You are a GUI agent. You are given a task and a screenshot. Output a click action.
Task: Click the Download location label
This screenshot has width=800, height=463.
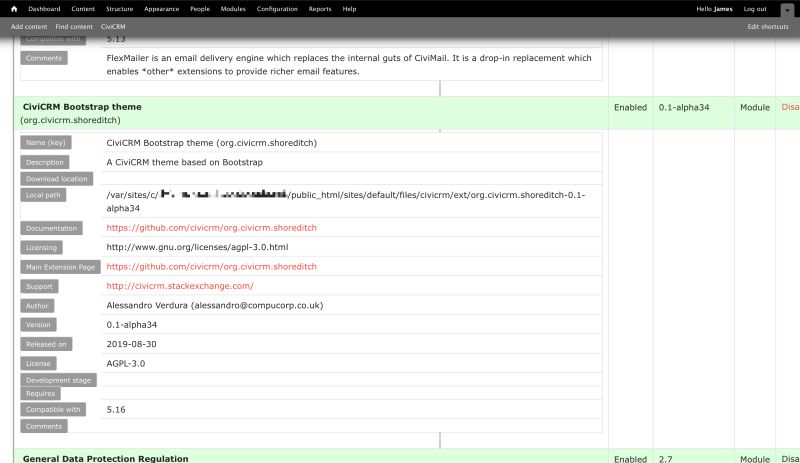[x=57, y=179]
